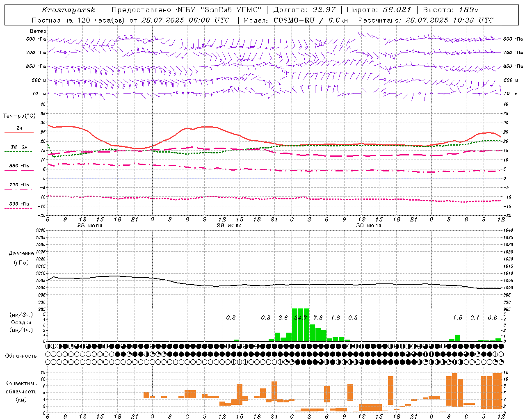Screen dimensions: 525x420
Task: Click the dotted 500 гПа legend line swatch
Action: (18, 208)
